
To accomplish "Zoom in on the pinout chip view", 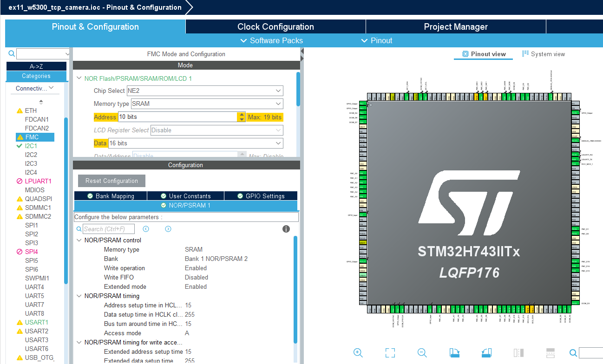I will point(358,352).
